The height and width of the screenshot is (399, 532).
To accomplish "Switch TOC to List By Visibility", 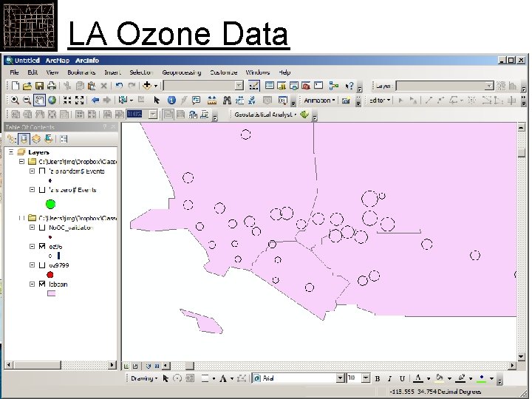I will point(36,139).
